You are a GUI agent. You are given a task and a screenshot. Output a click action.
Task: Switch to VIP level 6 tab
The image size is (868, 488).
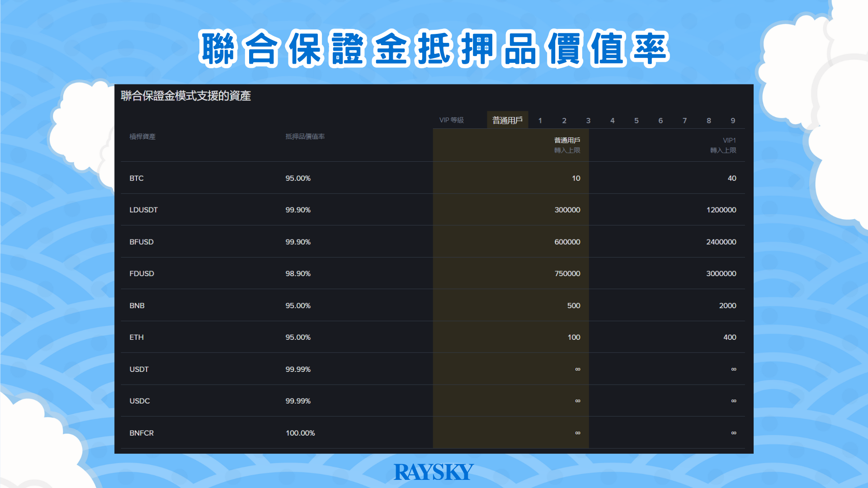click(x=660, y=121)
